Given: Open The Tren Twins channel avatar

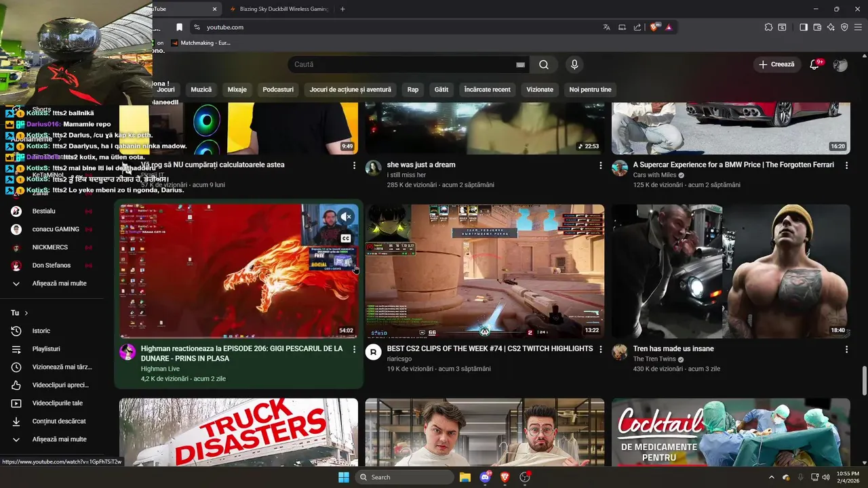Looking at the screenshot, I should (620, 352).
